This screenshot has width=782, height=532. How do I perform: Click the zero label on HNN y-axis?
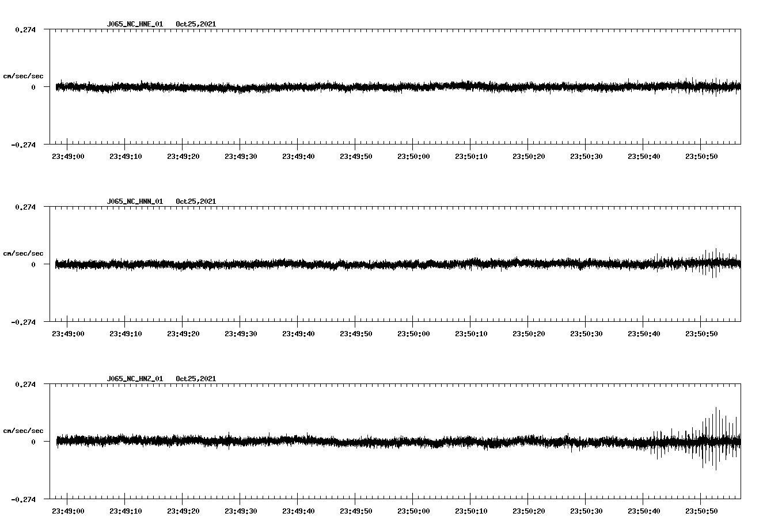pos(33,264)
